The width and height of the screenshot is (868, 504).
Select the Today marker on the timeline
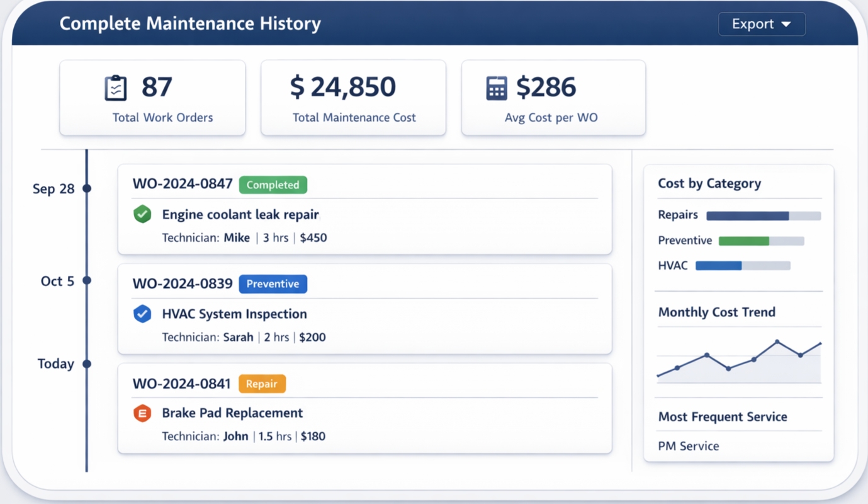[x=87, y=364]
